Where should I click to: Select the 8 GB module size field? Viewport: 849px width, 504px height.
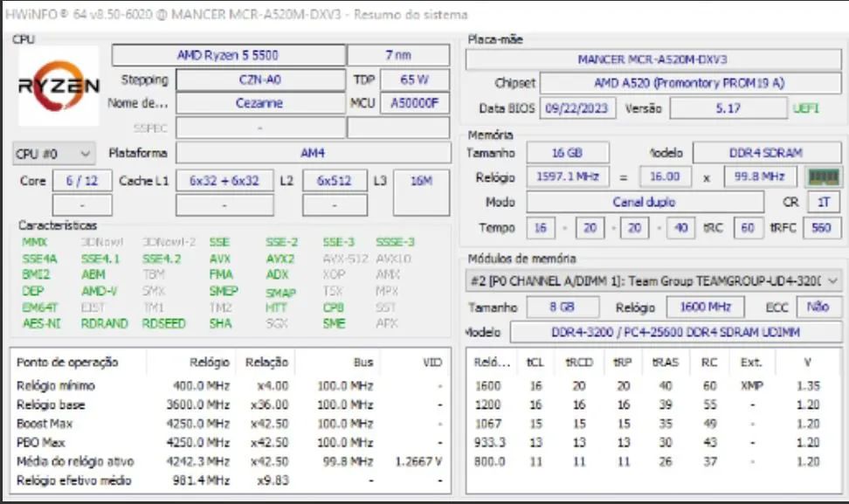(x=563, y=307)
